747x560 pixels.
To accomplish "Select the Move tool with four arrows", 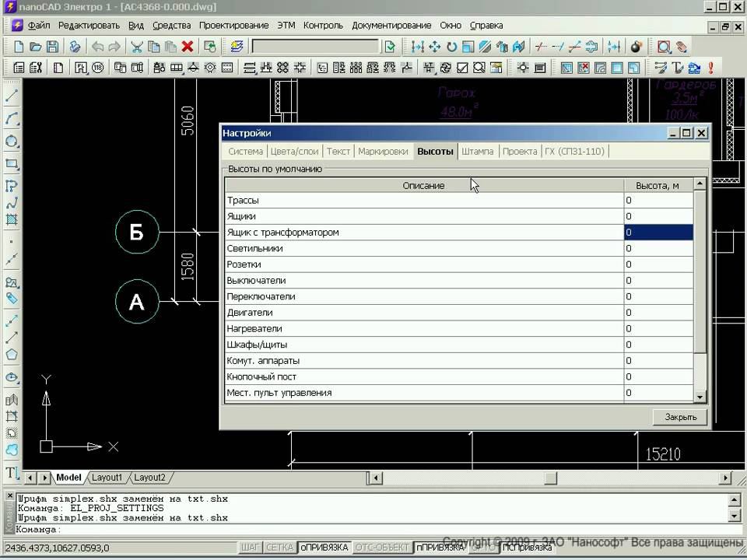I will (434, 47).
